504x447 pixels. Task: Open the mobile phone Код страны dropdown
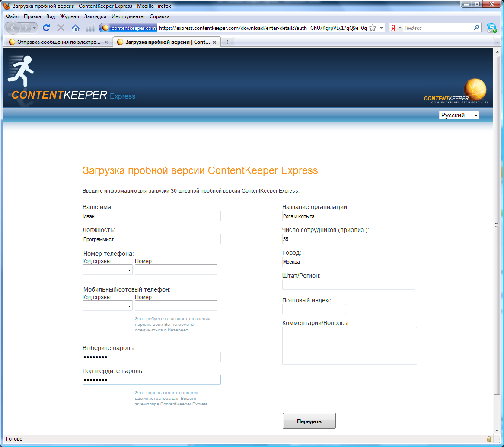point(107,306)
